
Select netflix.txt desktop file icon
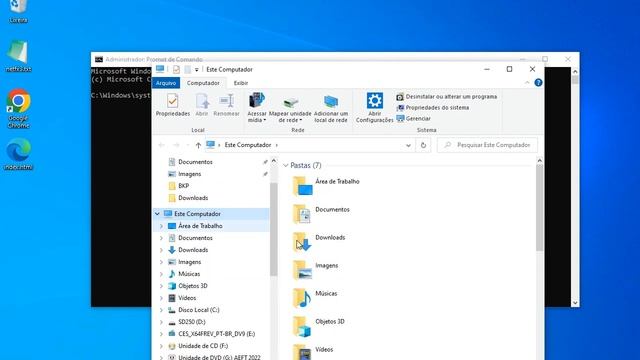click(x=18, y=57)
